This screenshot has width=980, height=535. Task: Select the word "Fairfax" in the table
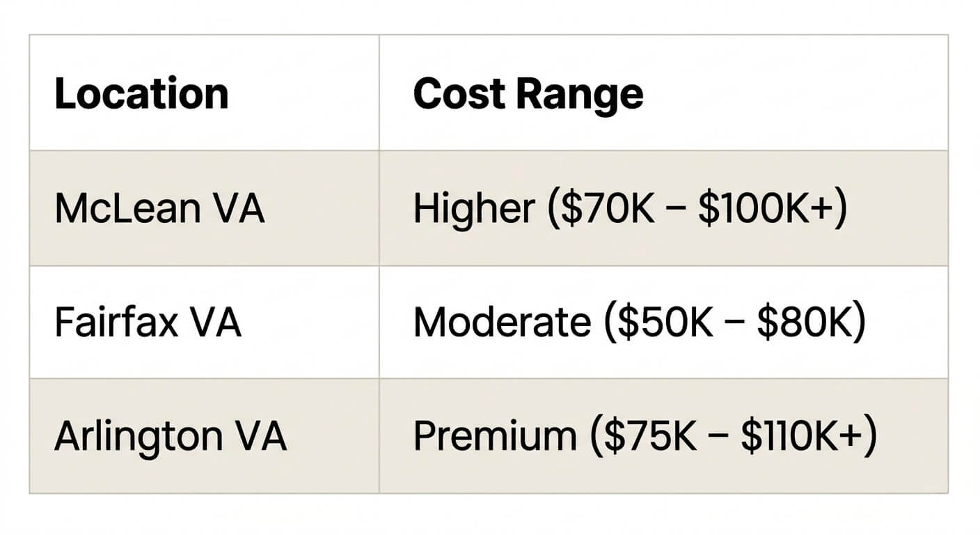coord(114,323)
